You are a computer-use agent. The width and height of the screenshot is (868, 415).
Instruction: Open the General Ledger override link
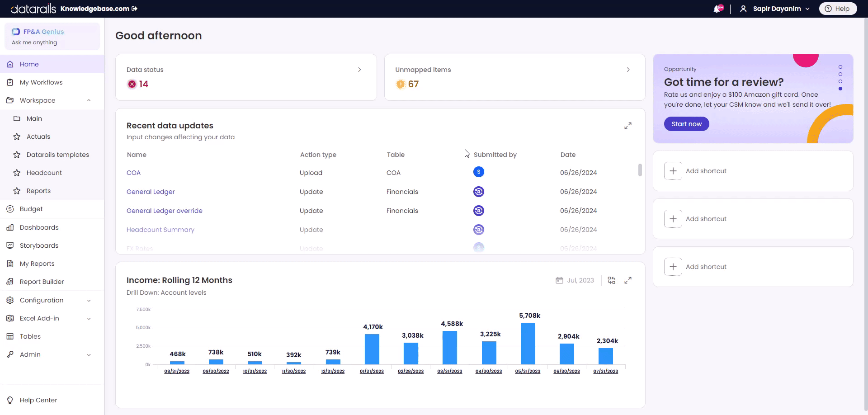coord(164,211)
